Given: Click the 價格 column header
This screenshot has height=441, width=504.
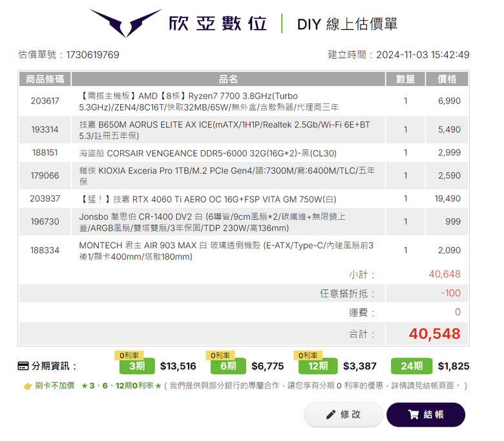Looking at the screenshot, I should click(x=446, y=79).
